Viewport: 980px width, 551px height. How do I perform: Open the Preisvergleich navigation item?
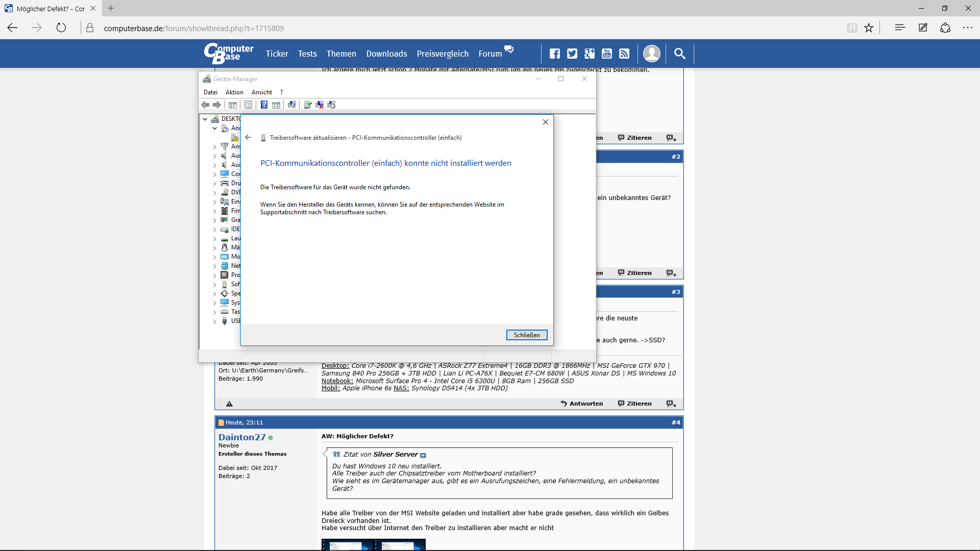point(443,54)
